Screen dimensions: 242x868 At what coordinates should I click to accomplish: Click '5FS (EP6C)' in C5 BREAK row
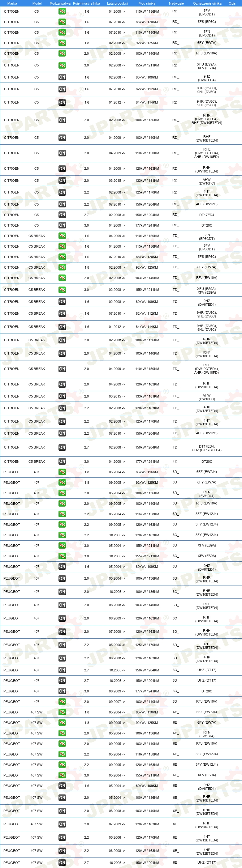206,257
